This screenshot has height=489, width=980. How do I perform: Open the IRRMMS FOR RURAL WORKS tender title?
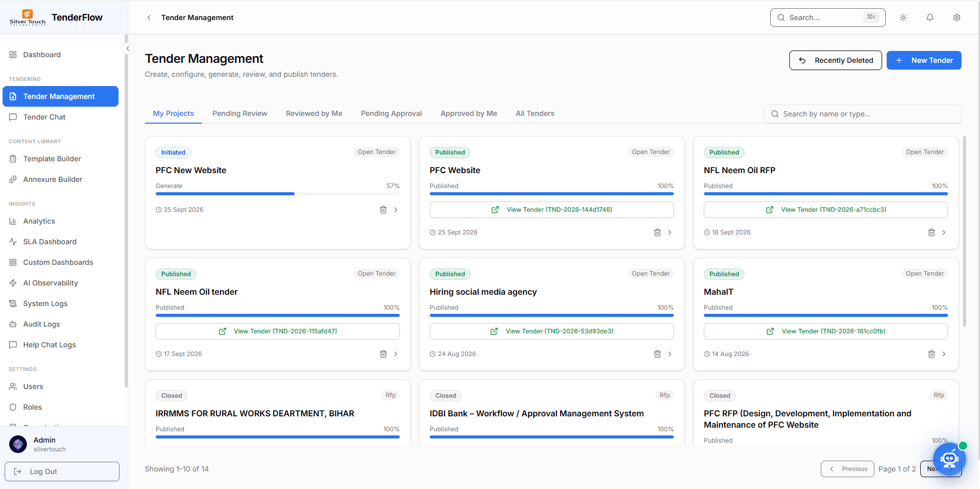click(255, 413)
